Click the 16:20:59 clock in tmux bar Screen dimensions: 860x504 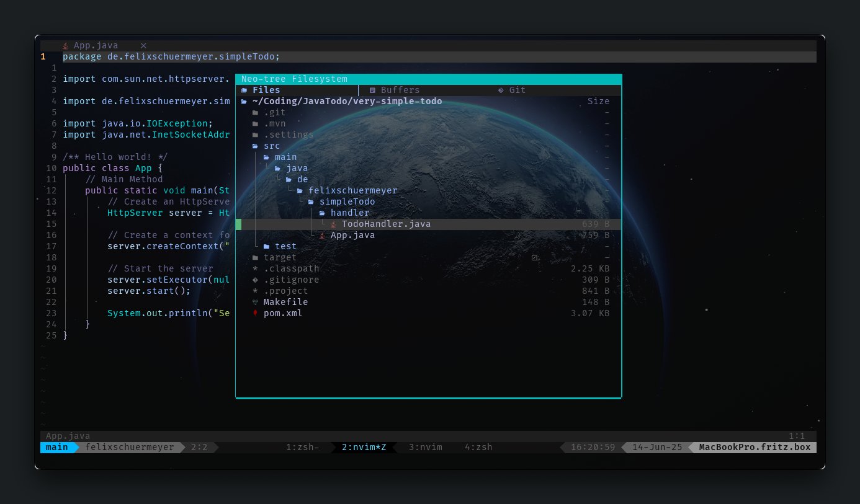[593, 447]
